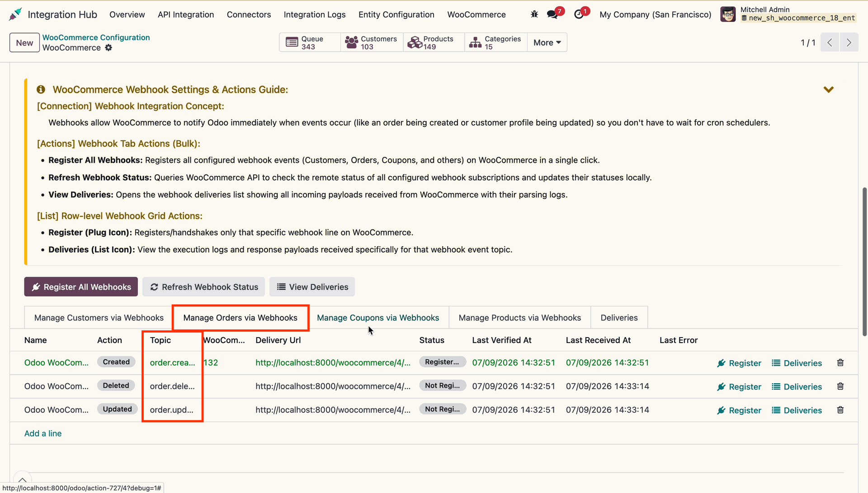Switch to the Deliveries tab

(x=619, y=318)
